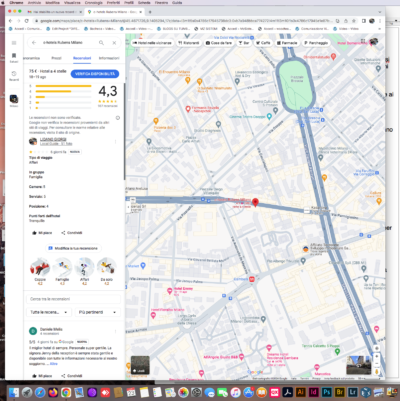Click the 'Verifica disponibilità' button

[x=95, y=74]
